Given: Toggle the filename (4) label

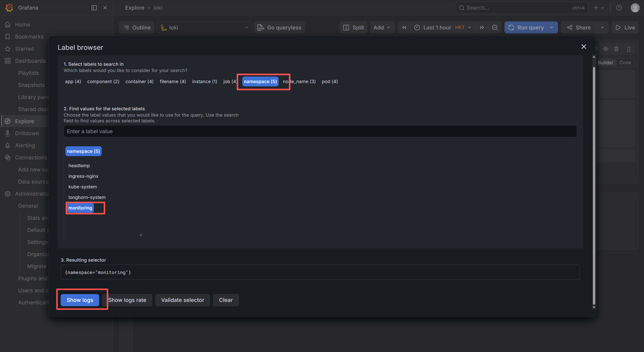Looking at the screenshot, I should coord(173,81).
